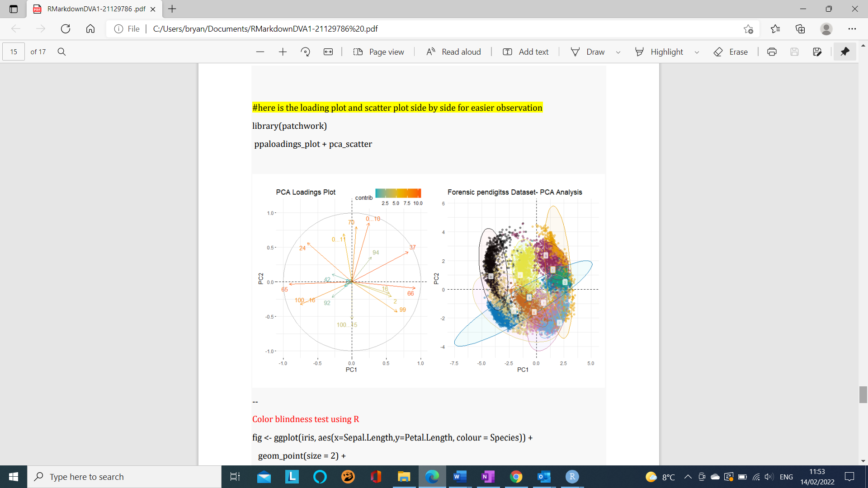Click the PDF zoom out minus icon

tap(260, 52)
